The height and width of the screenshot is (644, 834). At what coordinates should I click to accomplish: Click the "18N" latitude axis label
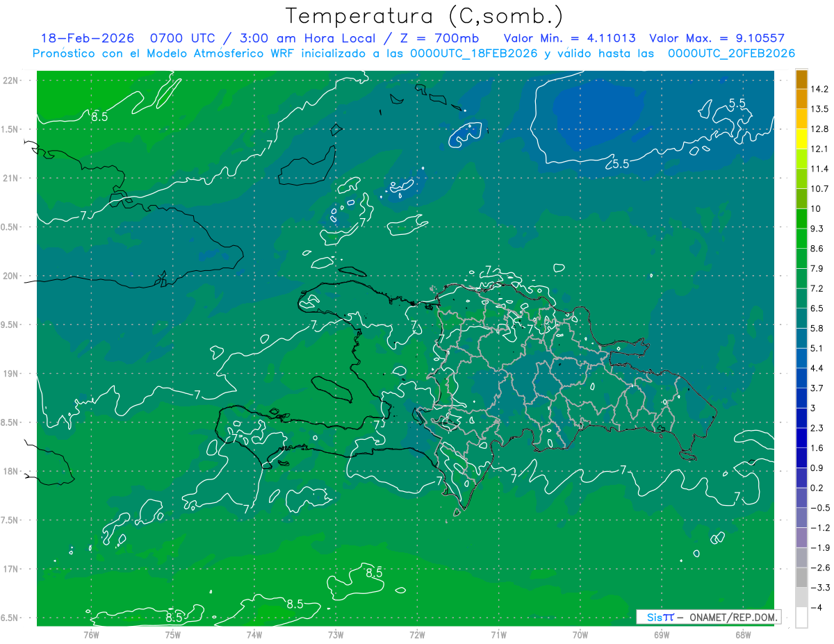[x=10, y=471]
